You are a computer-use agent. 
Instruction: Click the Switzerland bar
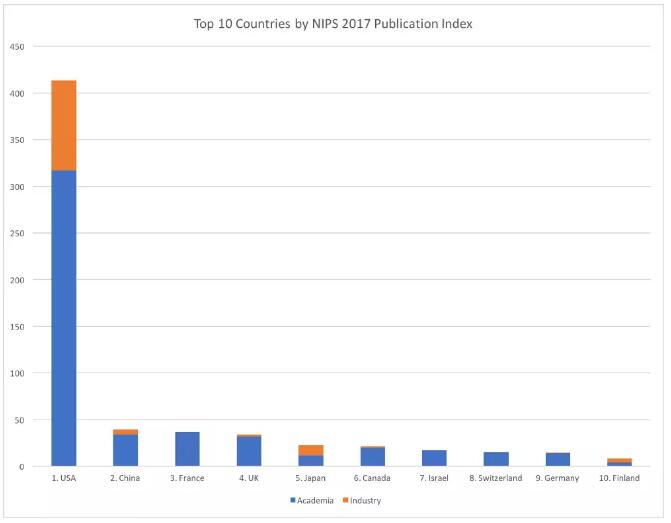[496, 459]
